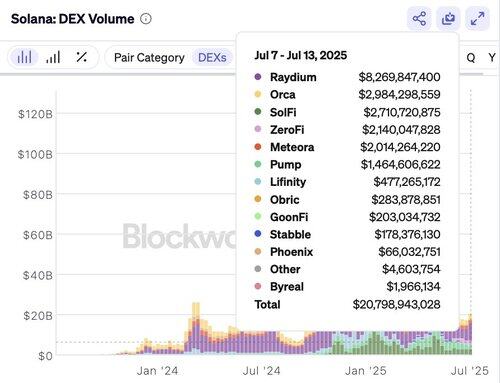The image size is (500, 383).
Task: Select the DEXs category chip
Action: click(x=212, y=58)
